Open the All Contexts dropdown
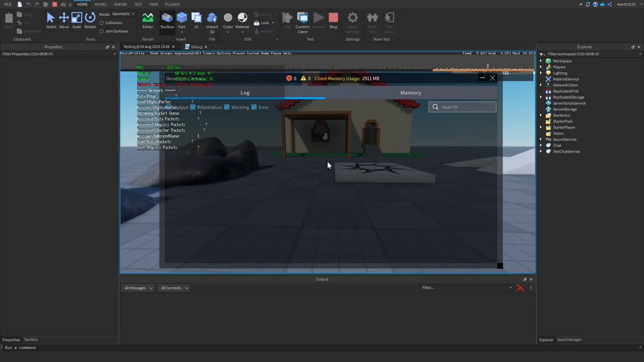This screenshot has width=644, height=362. point(174,288)
